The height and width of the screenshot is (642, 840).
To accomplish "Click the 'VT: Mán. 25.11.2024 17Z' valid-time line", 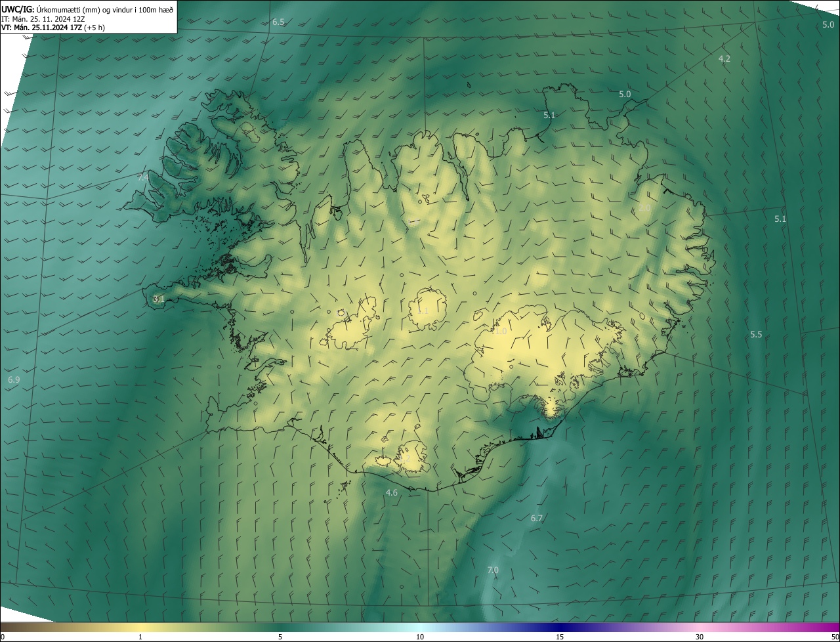I will click(53, 28).
